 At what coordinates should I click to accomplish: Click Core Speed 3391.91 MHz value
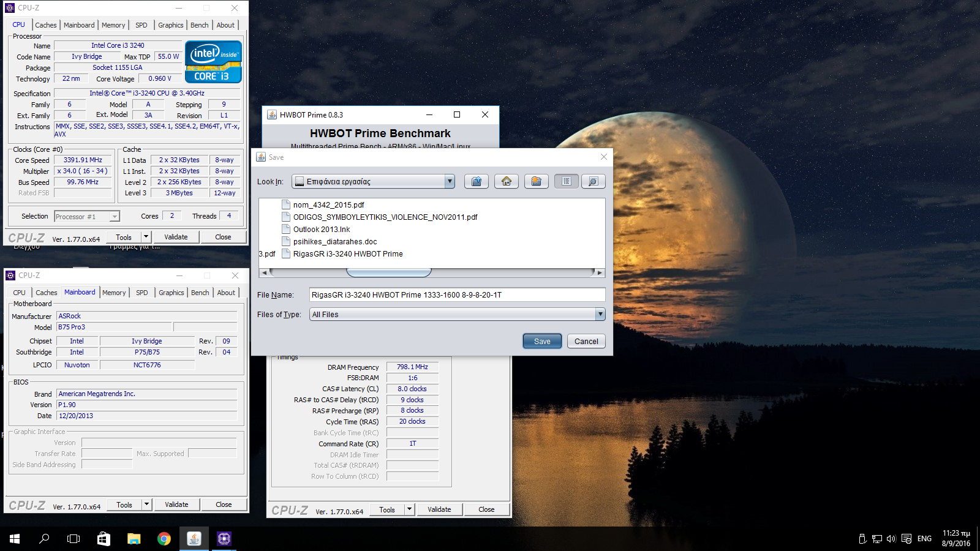pyautogui.click(x=83, y=160)
